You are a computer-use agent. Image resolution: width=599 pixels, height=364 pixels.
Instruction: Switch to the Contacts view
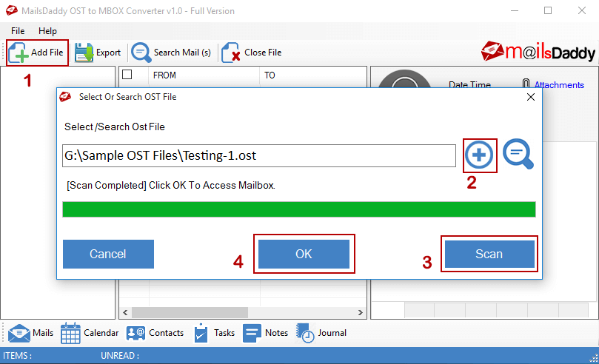[x=155, y=333]
